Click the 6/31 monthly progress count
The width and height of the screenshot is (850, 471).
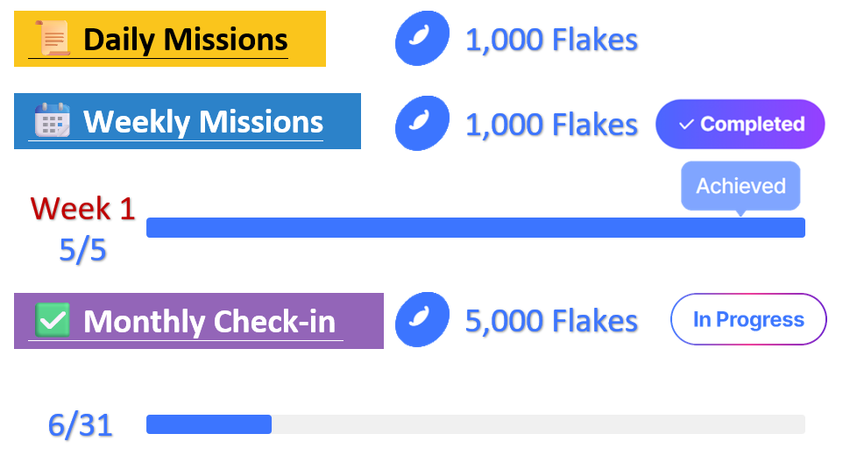(80, 425)
